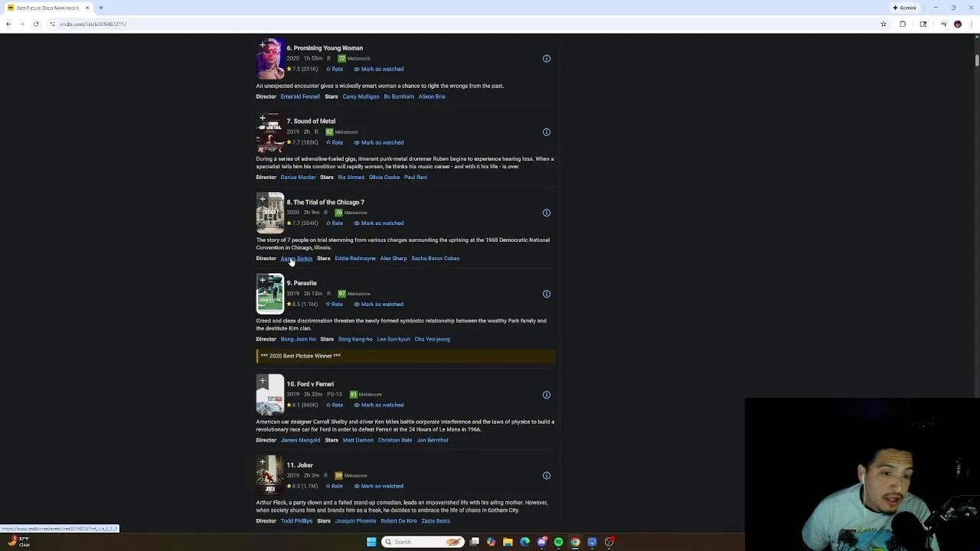Open info icon for Ford v Ferrari
Viewport: 980px width, 551px height.
coord(547,395)
